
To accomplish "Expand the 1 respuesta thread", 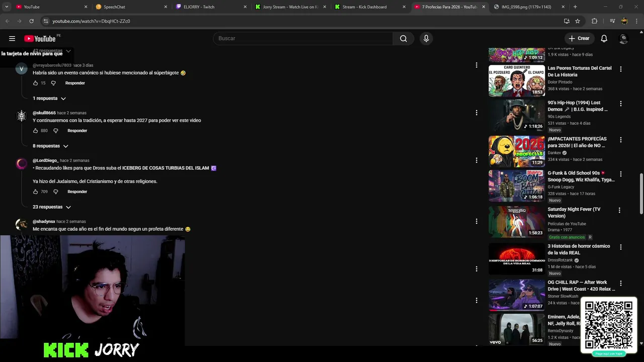I will [49, 99].
